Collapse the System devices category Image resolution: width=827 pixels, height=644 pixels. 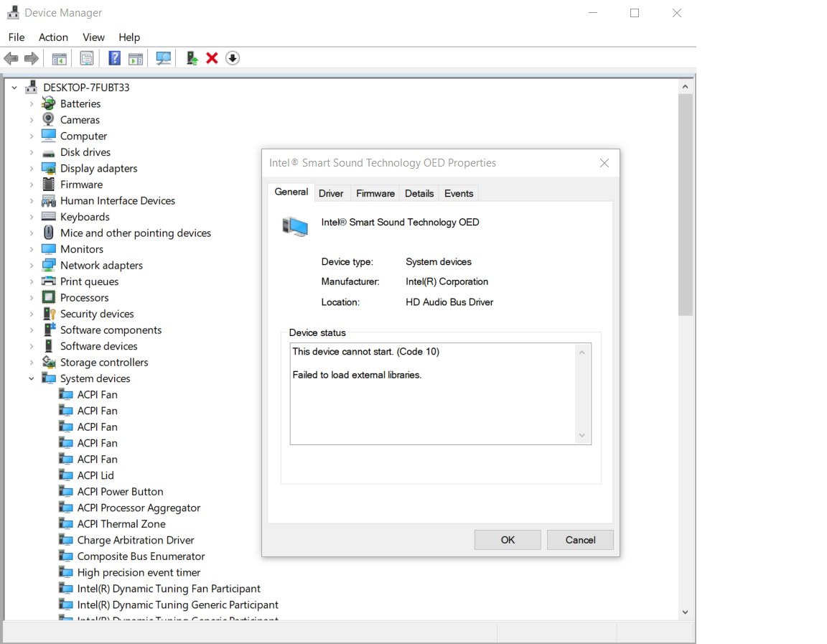[32, 378]
